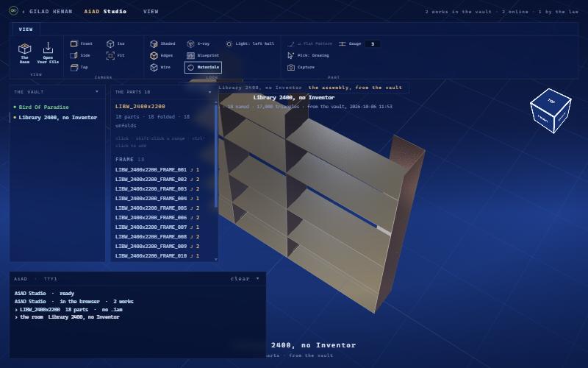Click the terminal line 'the room Library 2400, no Inventor'
This screenshot has height=368, width=588.
coord(67,317)
